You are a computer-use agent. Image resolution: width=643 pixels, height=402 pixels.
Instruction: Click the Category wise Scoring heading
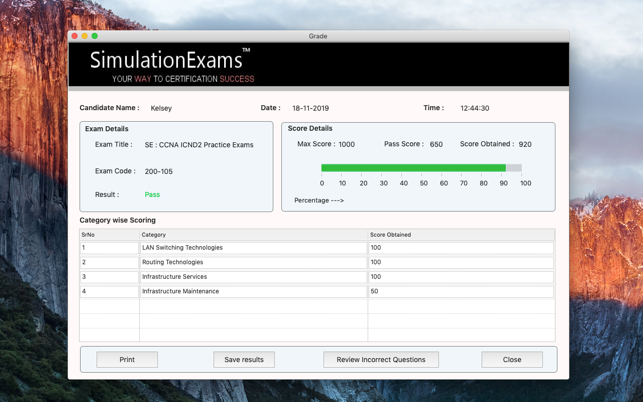click(x=118, y=220)
